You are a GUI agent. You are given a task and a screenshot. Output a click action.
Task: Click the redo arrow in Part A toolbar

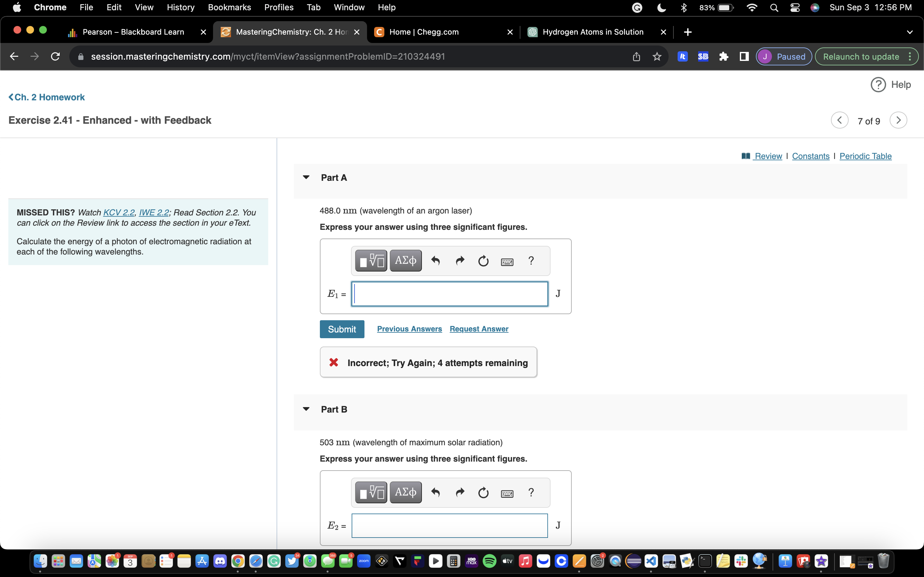point(460,261)
